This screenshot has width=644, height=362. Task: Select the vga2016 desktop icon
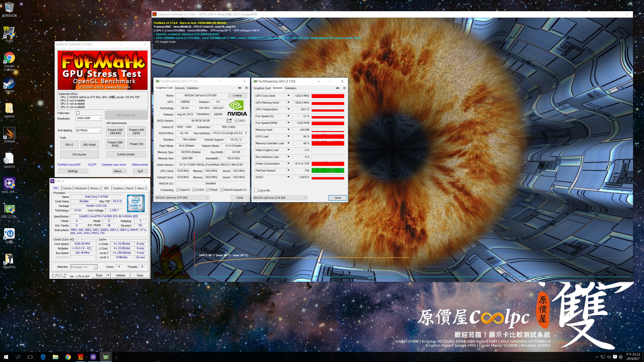(x=9, y=261)
